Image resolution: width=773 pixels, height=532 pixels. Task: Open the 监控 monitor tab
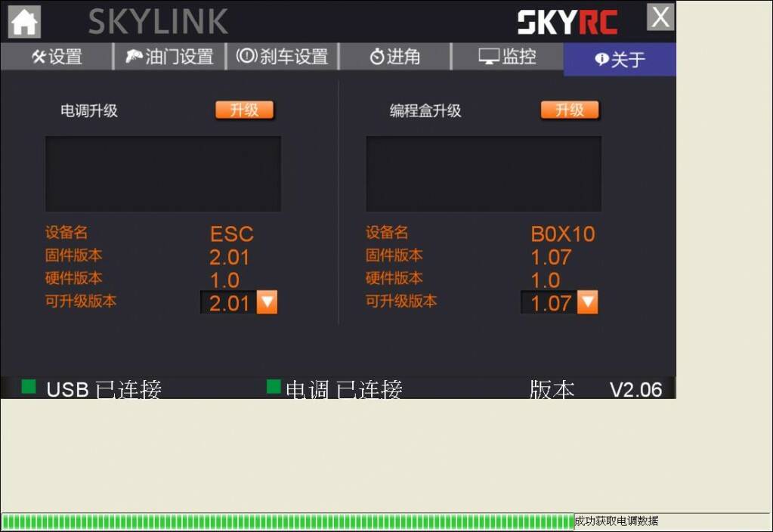tap(507, 56)
